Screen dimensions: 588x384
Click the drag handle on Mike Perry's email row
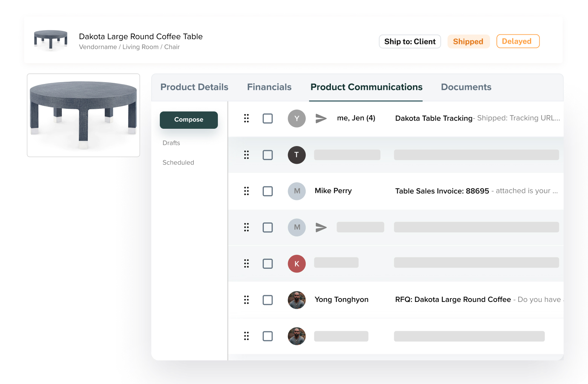(247, 191)
